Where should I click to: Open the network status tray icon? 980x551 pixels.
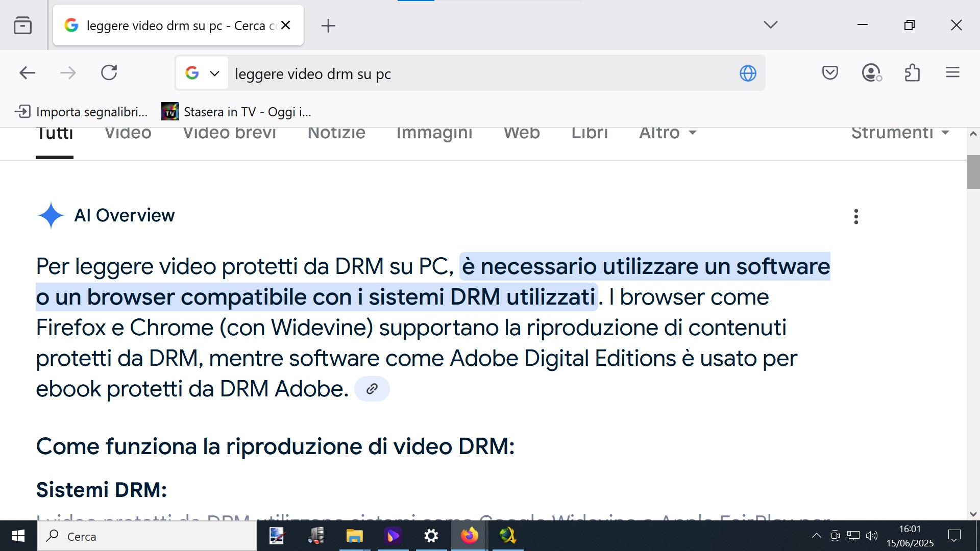[x=853, y=536]
